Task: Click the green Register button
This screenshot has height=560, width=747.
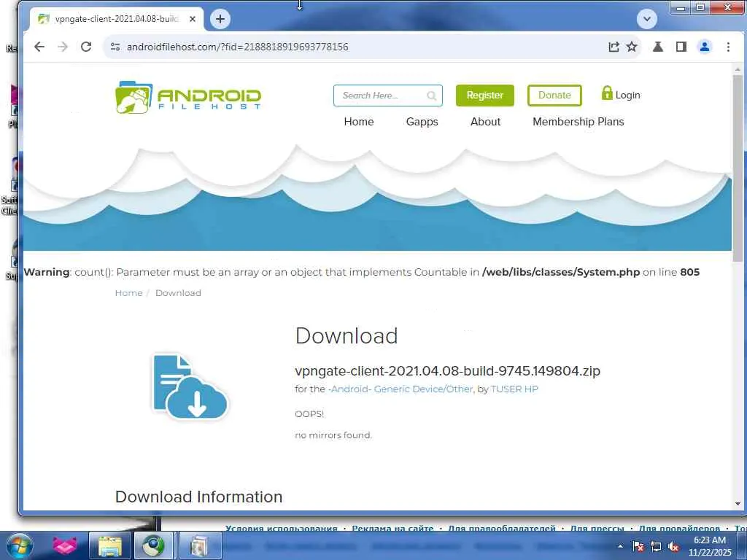Action: coord(485,96)
